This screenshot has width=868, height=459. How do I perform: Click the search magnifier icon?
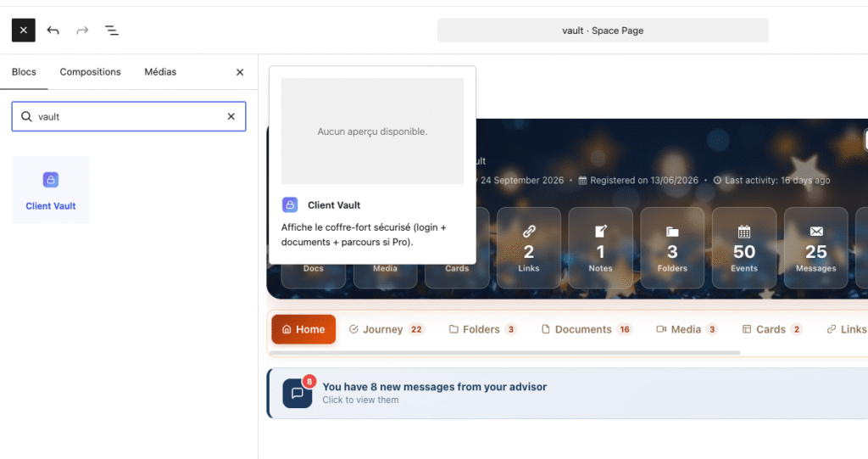(26, 116)
